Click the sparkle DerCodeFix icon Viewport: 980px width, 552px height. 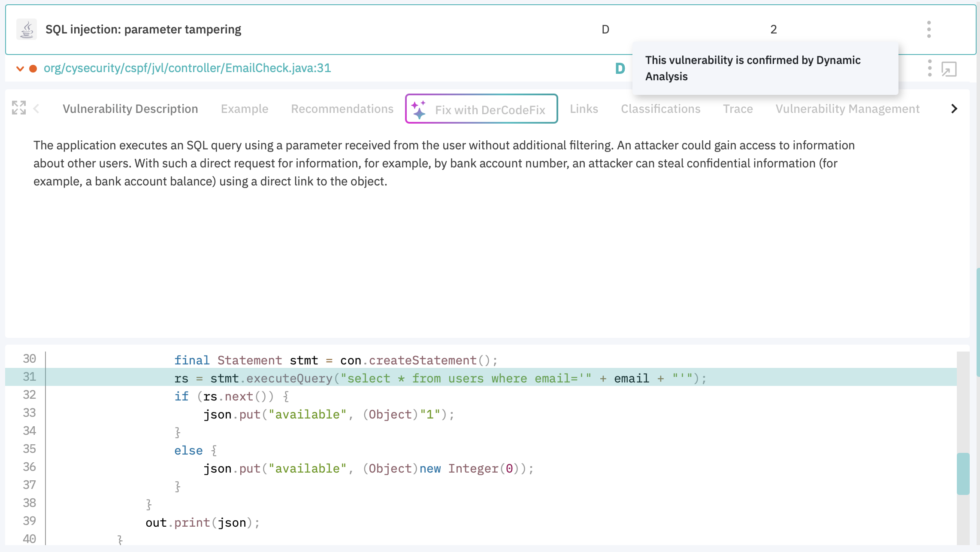point(419,109)
